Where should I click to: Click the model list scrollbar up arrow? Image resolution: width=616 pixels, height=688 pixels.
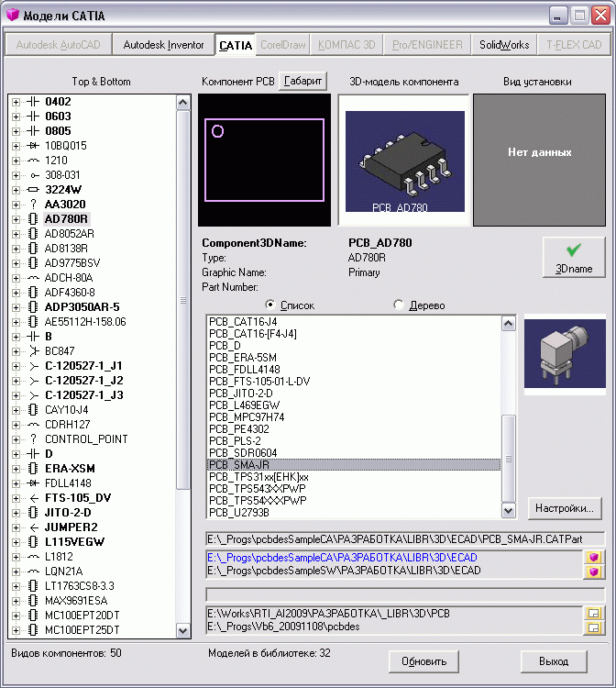(x=509, y=324)
